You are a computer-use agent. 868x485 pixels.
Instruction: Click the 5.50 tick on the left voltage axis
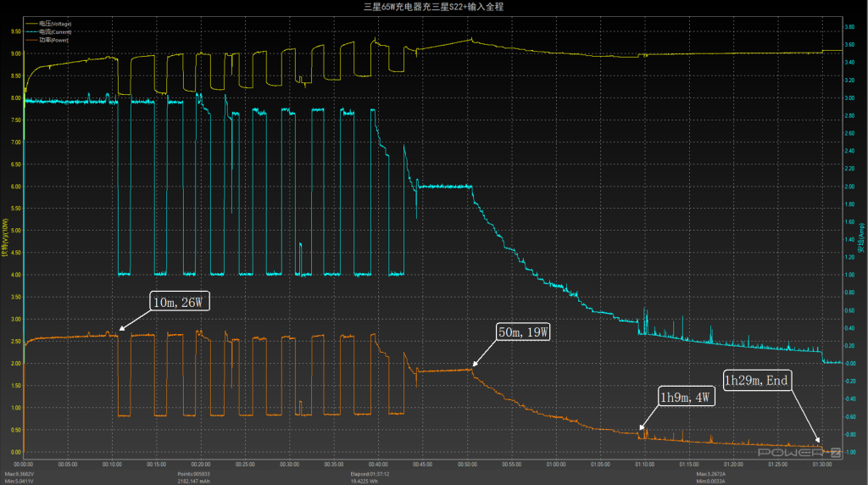click(x=16, y=209)
